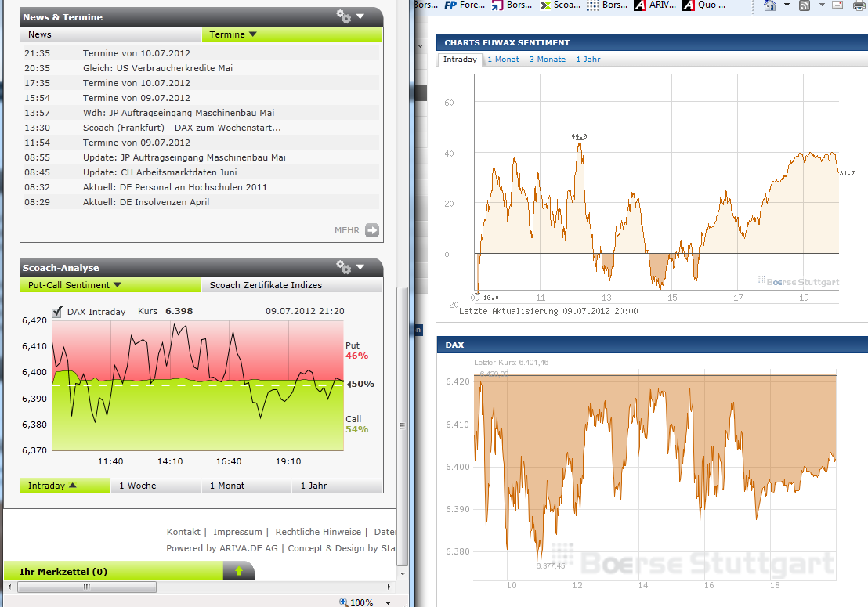Click 'Update: CH Arbeitsmarktdaten Juni' entry
The image size is (868, 607).
[x=160, y=172]
